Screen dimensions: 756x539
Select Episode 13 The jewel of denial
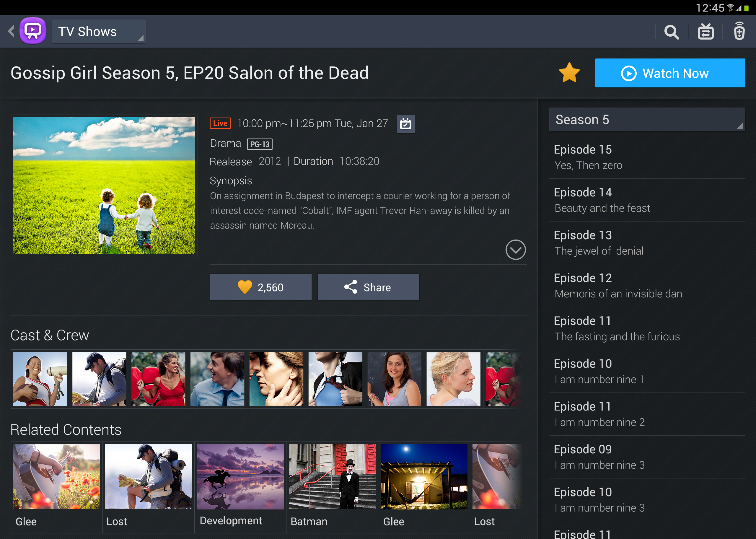tap(647, 243)
